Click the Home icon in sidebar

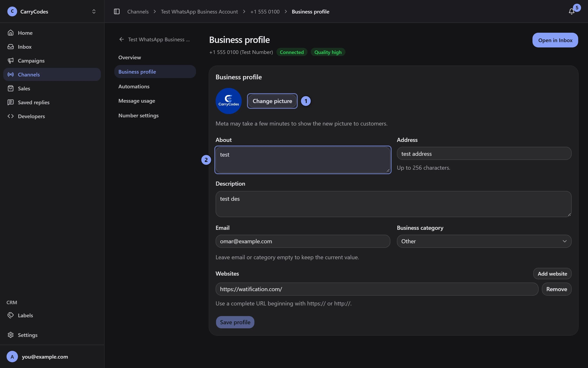[x=10, y=33]
